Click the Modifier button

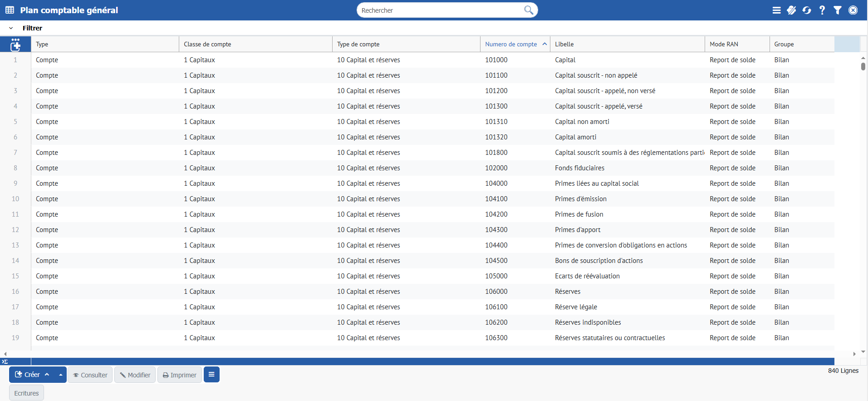(x=135, y=375)
